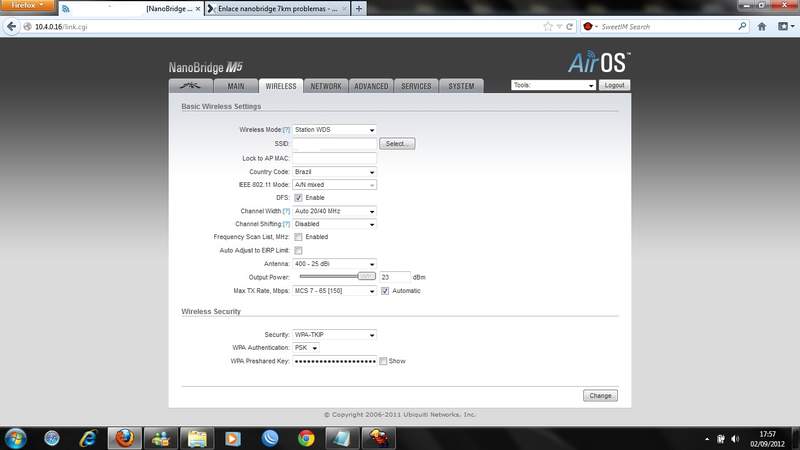Open the IEEE 802.11 Mode dropdown
This screenshot has height=450, width=800.
click(334, 185)
